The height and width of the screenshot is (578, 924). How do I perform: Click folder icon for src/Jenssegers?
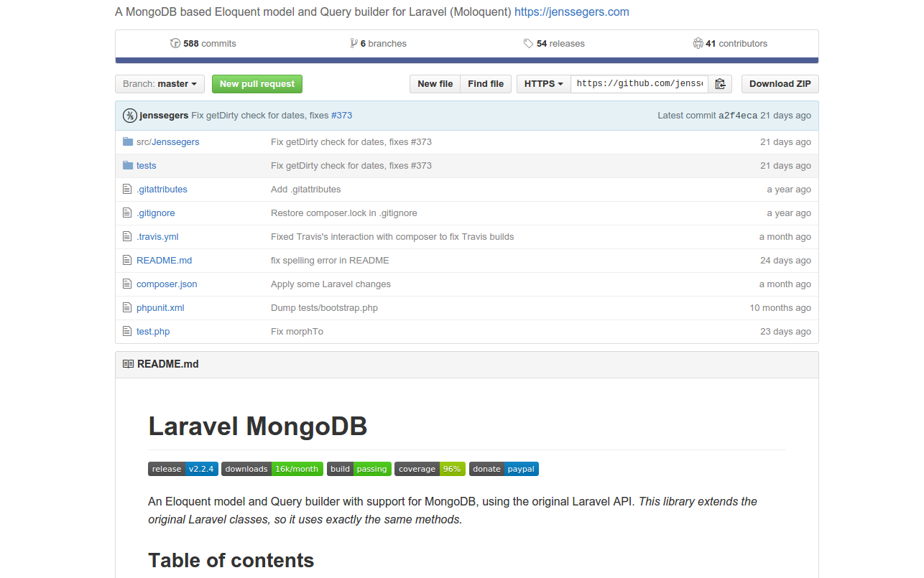coord(128,141)
